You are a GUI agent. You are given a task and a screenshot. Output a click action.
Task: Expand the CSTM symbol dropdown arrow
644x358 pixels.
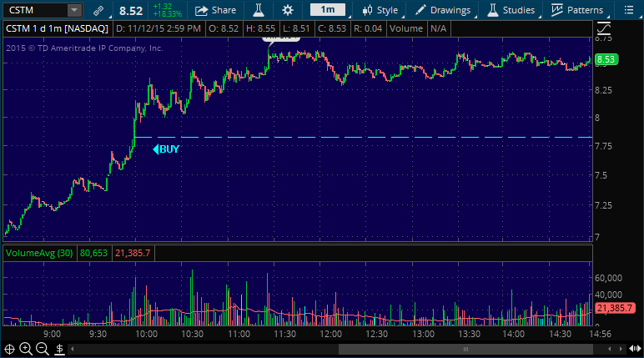[x=74, y=10]
